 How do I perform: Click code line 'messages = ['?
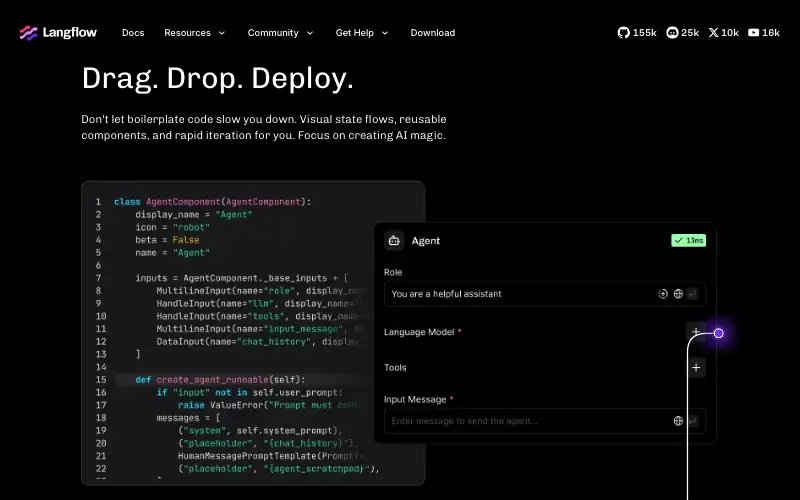coord(188,418)
